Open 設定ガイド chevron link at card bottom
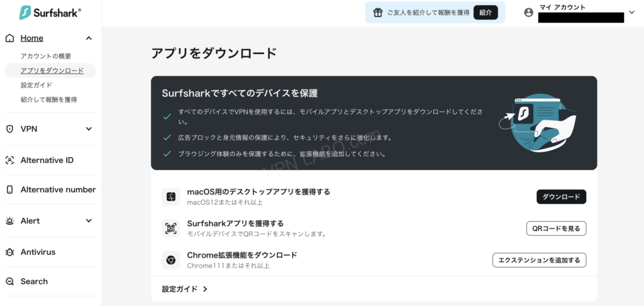This screenshot has width=644, height=306. coord(185,289)
